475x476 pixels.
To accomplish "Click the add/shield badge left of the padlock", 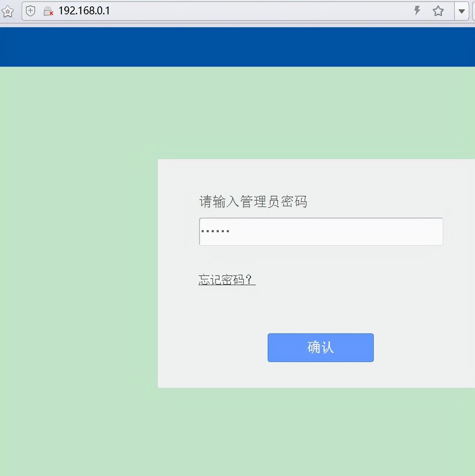I will 30,10.
